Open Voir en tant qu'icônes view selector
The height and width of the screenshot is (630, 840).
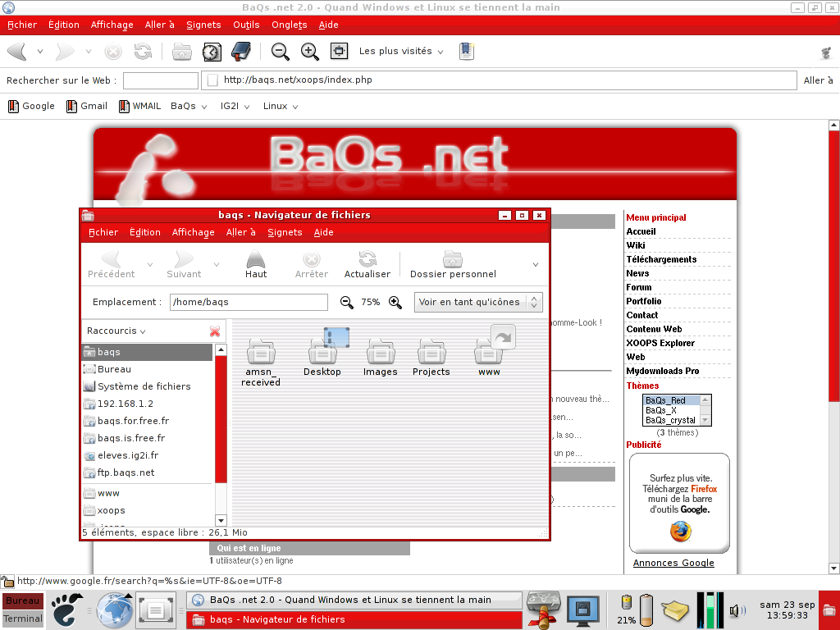pyautogui.click(x=478, y=302)
